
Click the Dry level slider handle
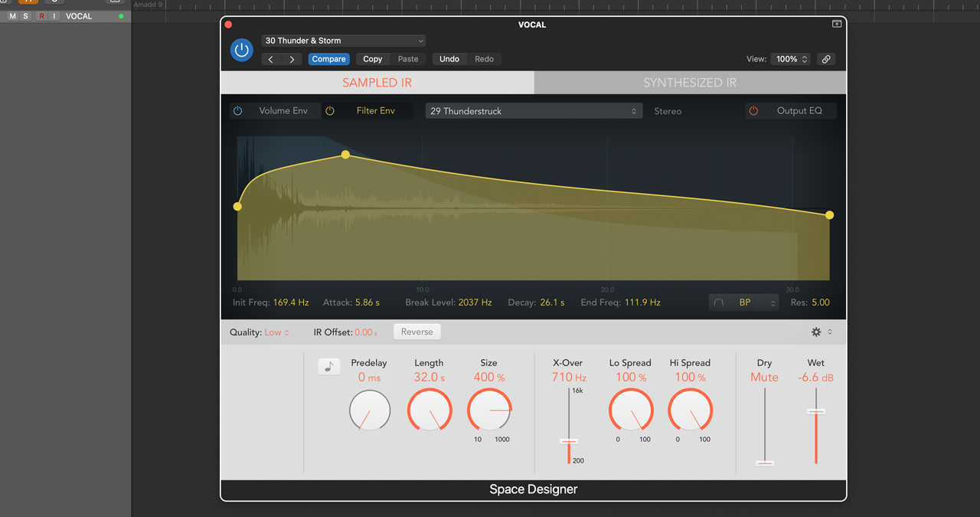tap(765, 463)
